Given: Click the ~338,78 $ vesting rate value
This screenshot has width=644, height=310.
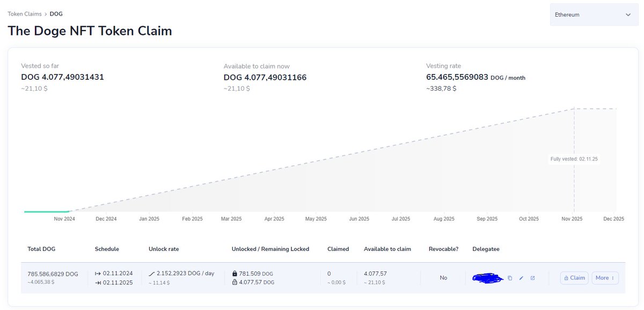Looking at the screenshot, I should tap(441, 88).
